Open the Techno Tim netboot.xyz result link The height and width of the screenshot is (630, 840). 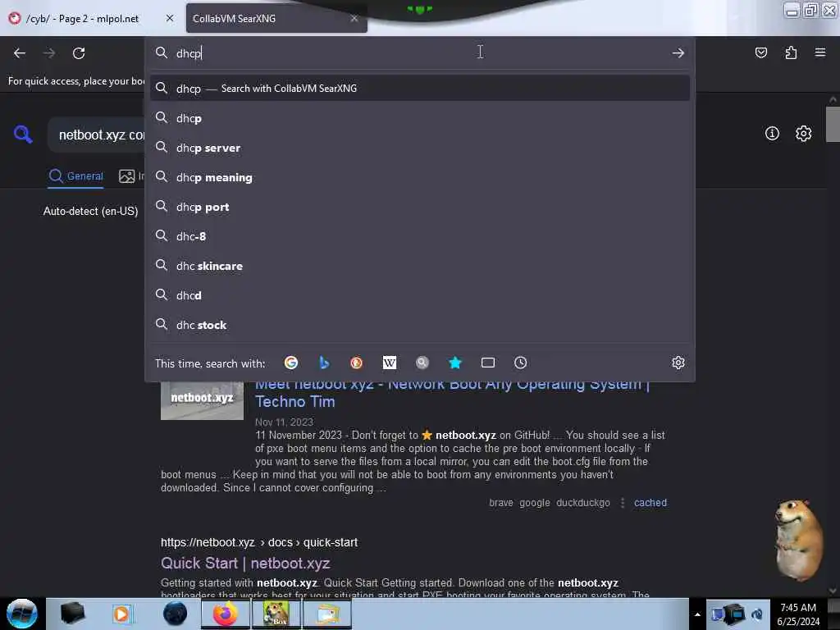(x=452, y=393)
